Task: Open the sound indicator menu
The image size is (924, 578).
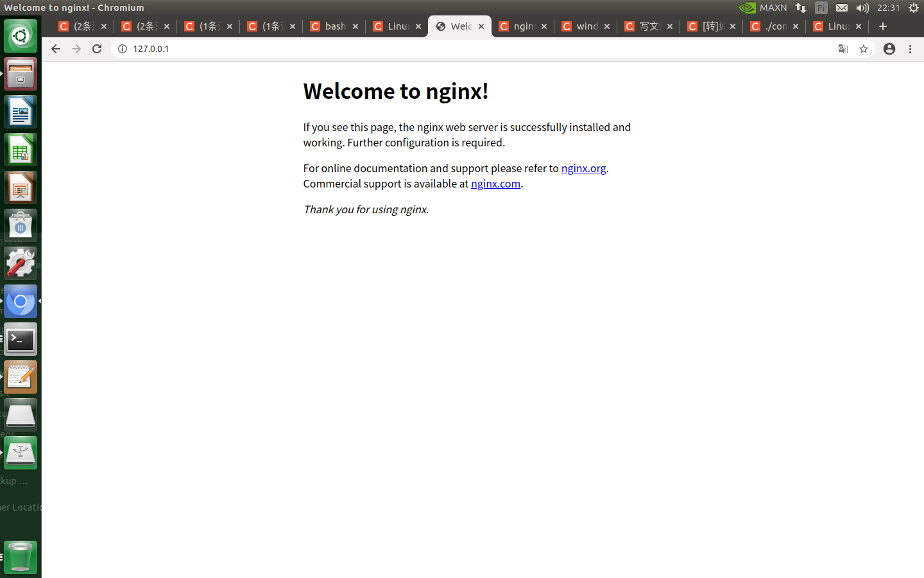Action: coord(862,7)
